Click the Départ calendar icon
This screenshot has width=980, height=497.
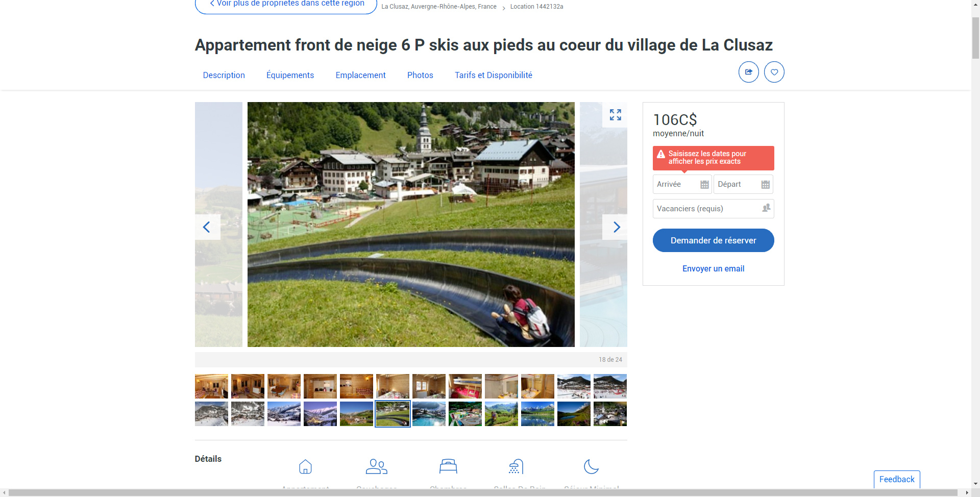765,185
